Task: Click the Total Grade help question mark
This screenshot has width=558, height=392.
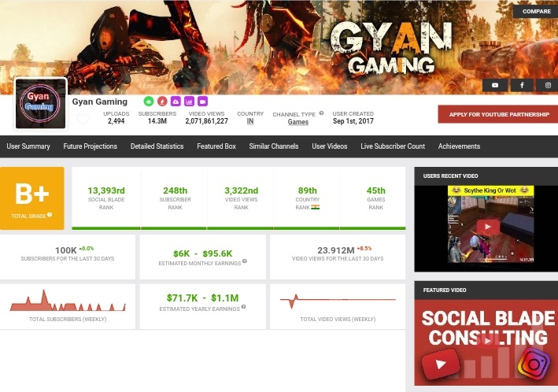Action: coord(50,215)
